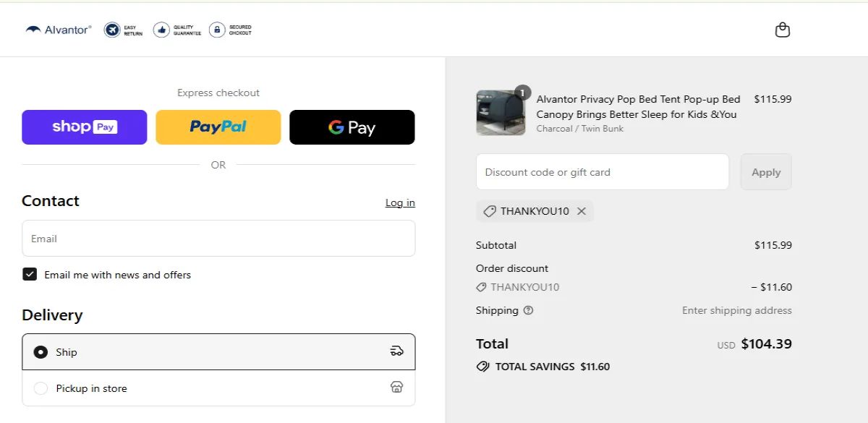Click the Quality Guarantee badge icon
This screenshot has width=868, height=423.
[162, 30]
